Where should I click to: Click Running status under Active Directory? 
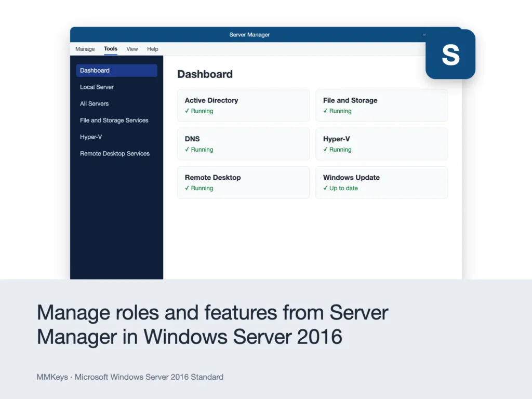point(199,111)
